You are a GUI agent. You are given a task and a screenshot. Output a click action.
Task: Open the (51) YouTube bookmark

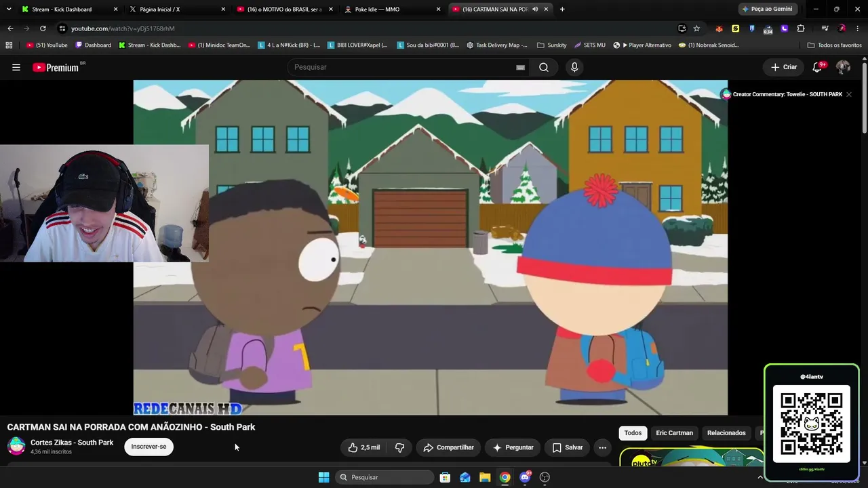tap(47, 45)
